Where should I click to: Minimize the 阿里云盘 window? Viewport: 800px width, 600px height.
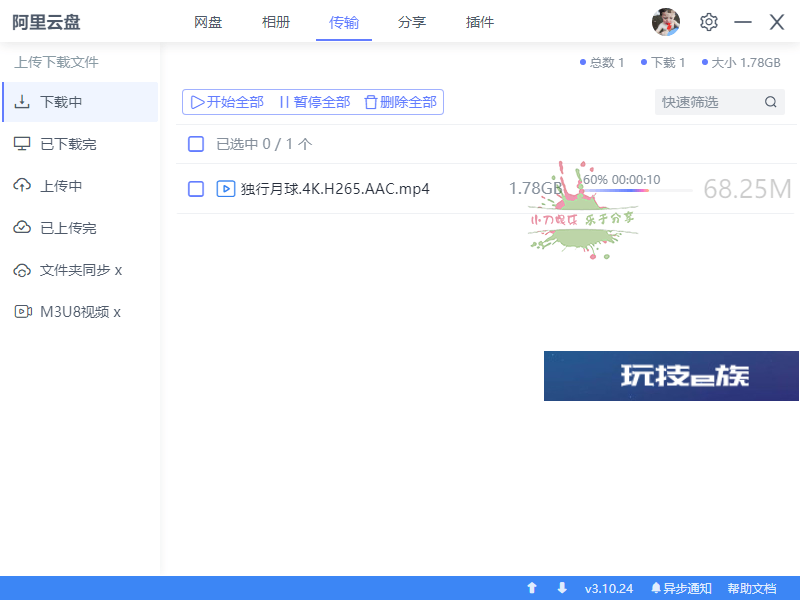point(743,22)
